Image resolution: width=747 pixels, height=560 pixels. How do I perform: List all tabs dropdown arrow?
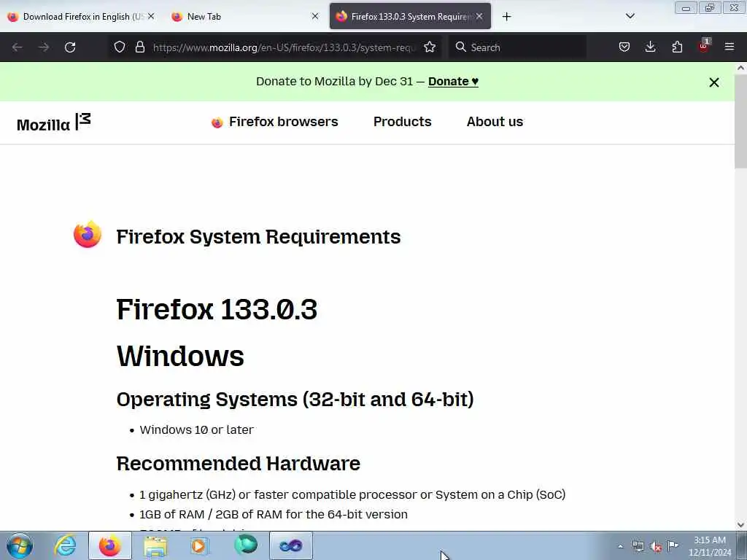click(630, 16)
